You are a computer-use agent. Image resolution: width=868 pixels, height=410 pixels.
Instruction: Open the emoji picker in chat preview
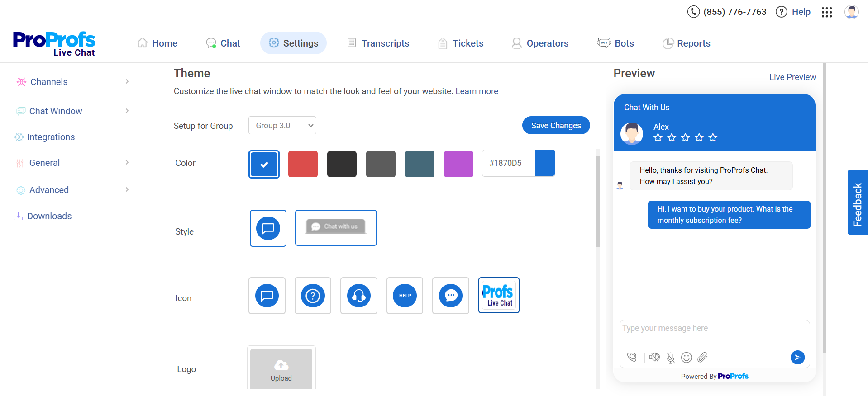click(x=687, y=358)
